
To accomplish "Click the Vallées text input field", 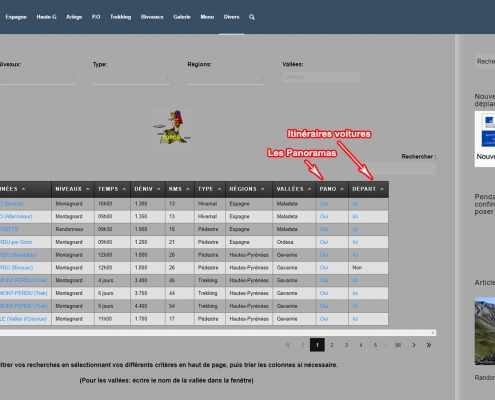I will (x=321, y=77).
